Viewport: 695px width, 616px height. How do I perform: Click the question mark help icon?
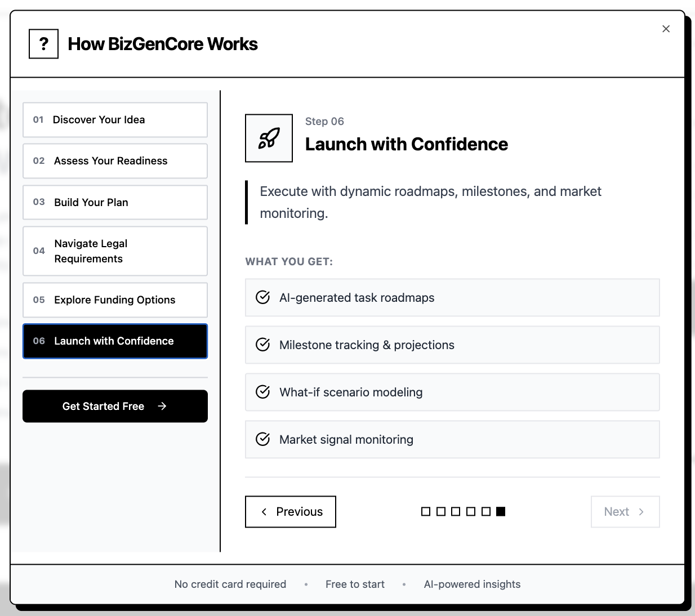click(x=43, y=43)
